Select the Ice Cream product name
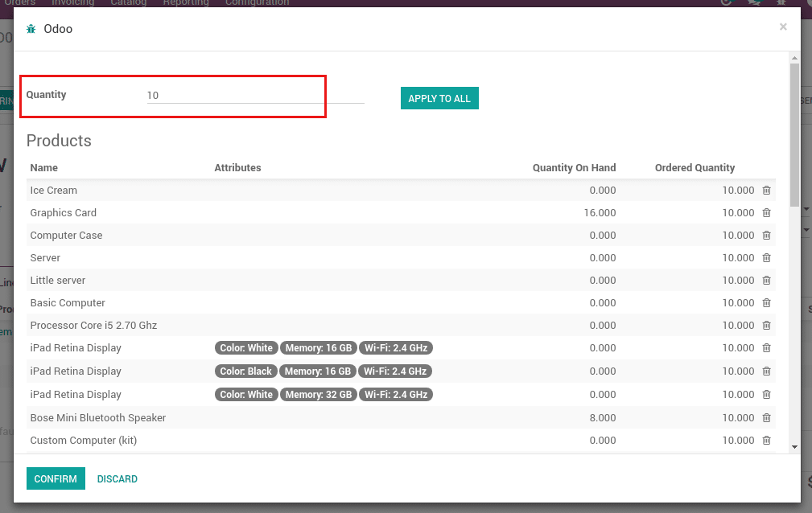This screenshot has width=812, height=513. (x=53, y=191)
